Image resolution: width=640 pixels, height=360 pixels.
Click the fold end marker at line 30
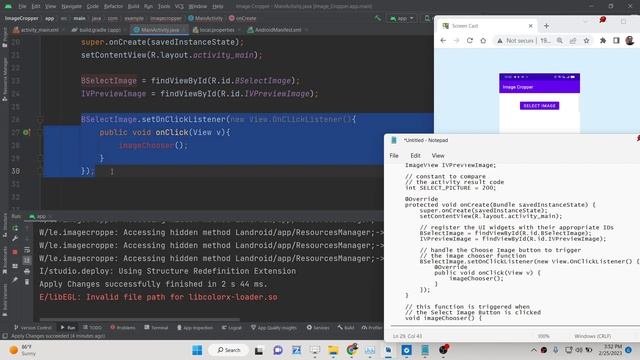(x=40, y=171)
